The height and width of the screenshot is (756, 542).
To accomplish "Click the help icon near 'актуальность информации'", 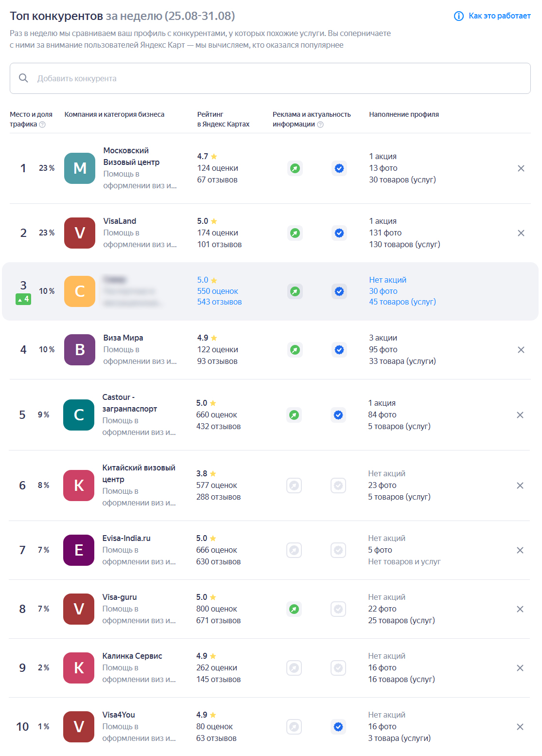I will [x=320, y=125].
